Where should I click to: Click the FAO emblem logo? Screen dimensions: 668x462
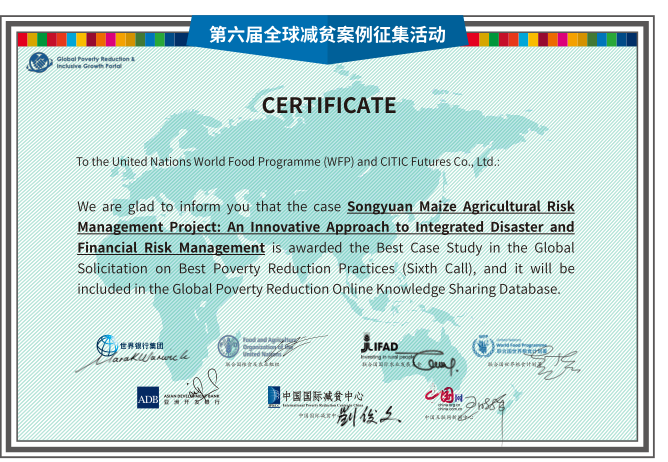pyautogui.click(x=229, y=346)
